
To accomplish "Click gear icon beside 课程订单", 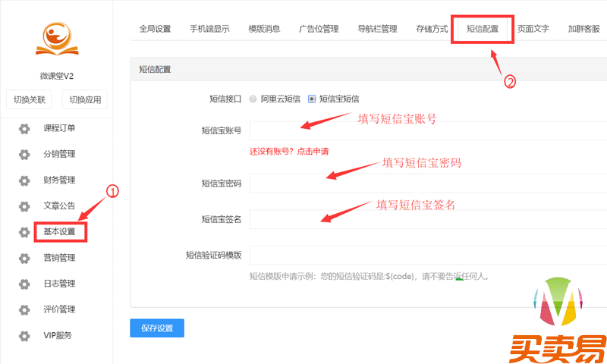I will [x=24, y=128].
